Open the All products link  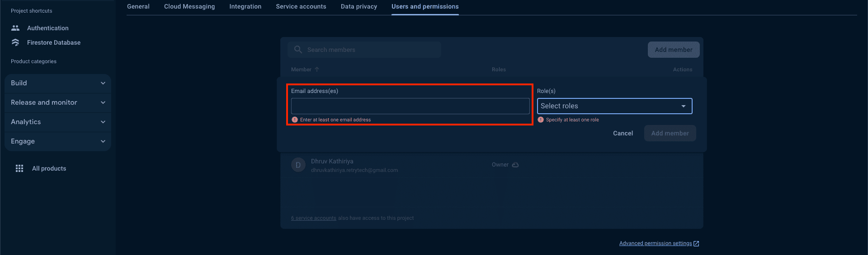coord(49,168)
